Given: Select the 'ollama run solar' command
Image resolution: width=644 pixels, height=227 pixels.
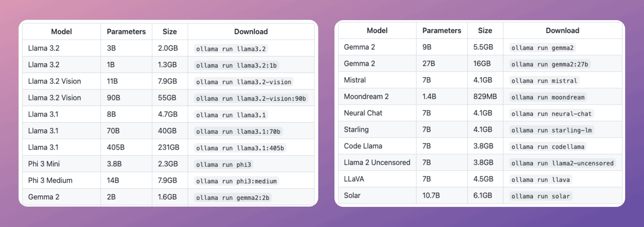Looking at the screenshot, I should coord(541,196).
